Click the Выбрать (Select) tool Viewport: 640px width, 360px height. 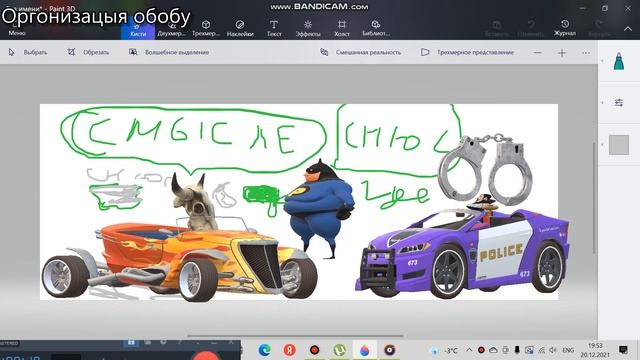pos(28,52)
